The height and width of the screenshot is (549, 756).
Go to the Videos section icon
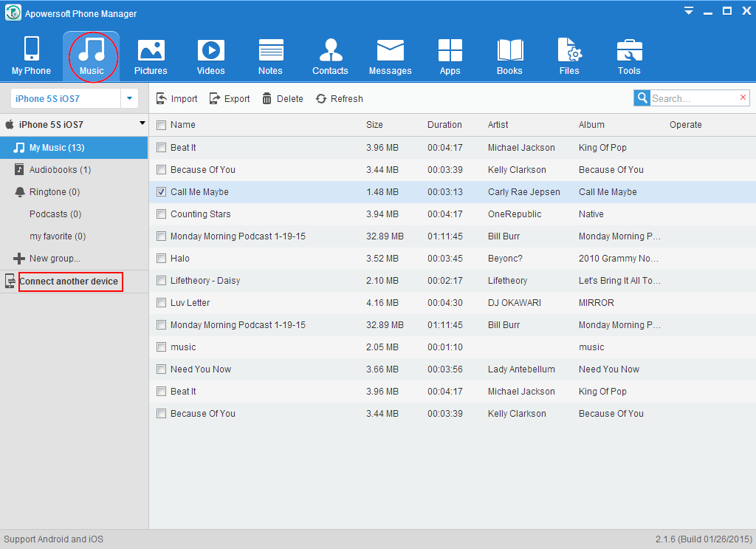pos(210,50)
